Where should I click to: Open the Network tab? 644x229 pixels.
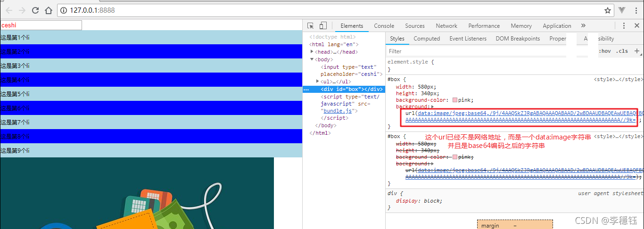446,26
